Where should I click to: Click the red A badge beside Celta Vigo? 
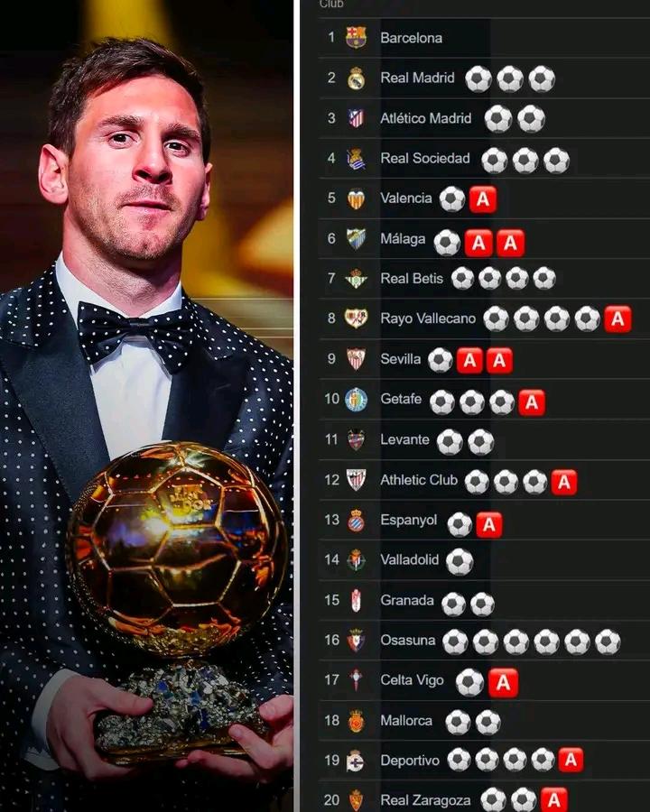point(504,683)
